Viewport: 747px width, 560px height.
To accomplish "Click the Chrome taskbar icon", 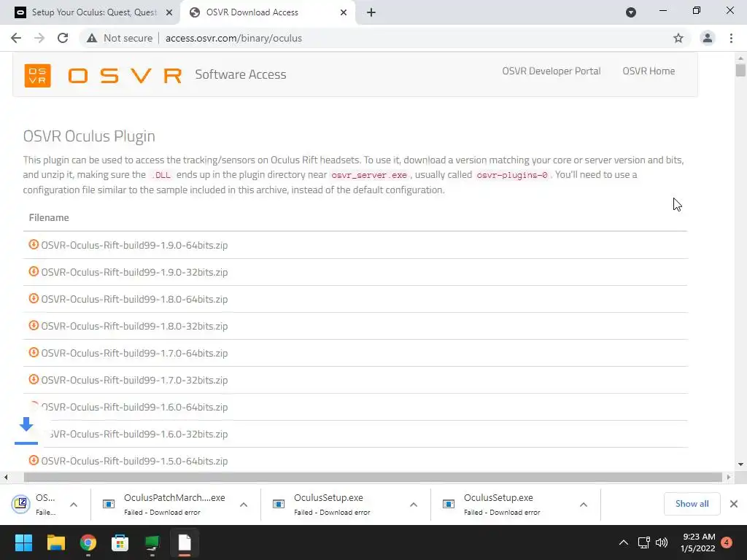I will point(88,542).
